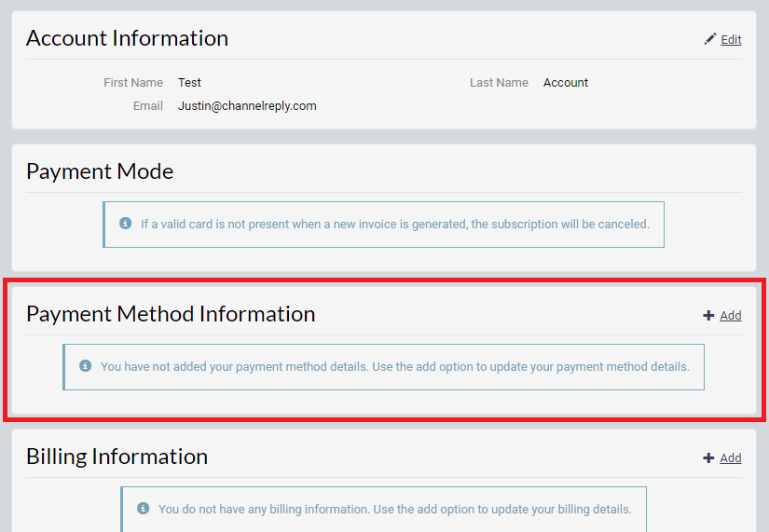Click the pencil icon beside Edit

[709, 39]
